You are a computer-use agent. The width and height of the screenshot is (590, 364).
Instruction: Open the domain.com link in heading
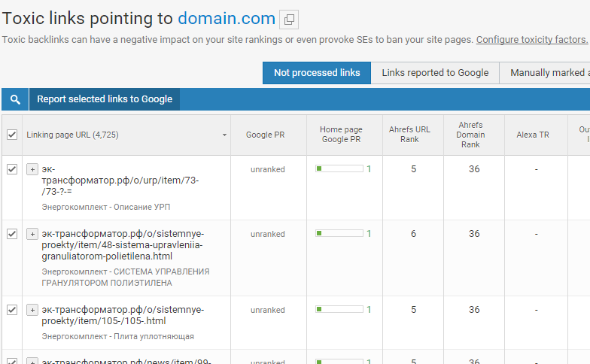pos(227,18)
